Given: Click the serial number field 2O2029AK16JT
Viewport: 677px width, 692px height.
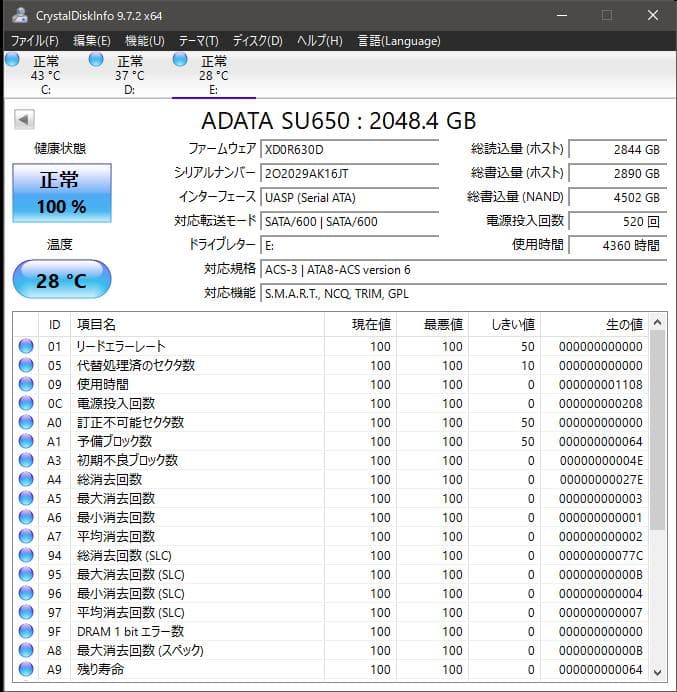Looking at the screenshot, I should point(350,173).
